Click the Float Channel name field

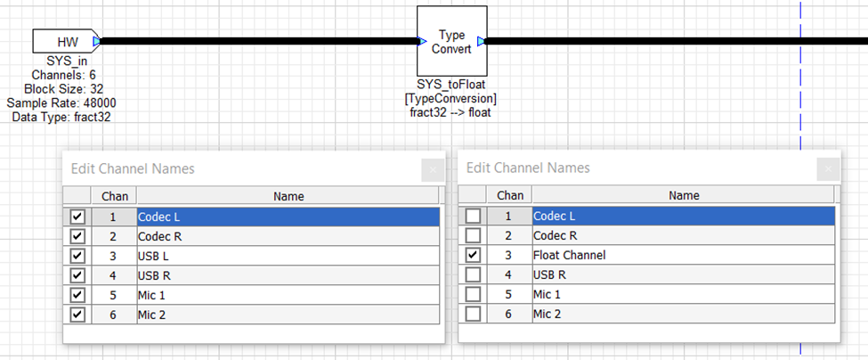682,256
